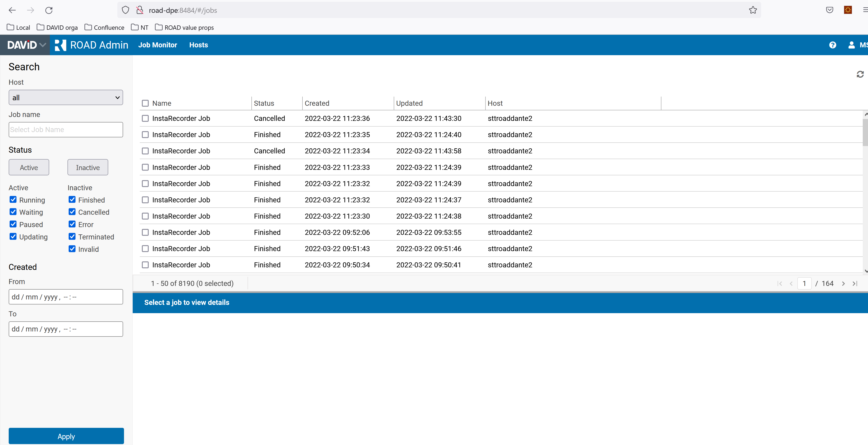The height and width of the screenshot is (445, 868).
Task: Open the ROAD value props bookmark folder
Action: point(184,27)
